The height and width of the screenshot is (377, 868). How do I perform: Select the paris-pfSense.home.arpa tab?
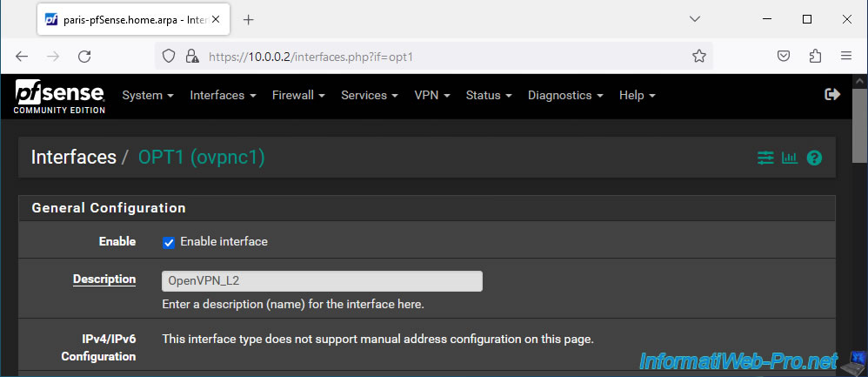pyautogui.click(x=131, y=19)
